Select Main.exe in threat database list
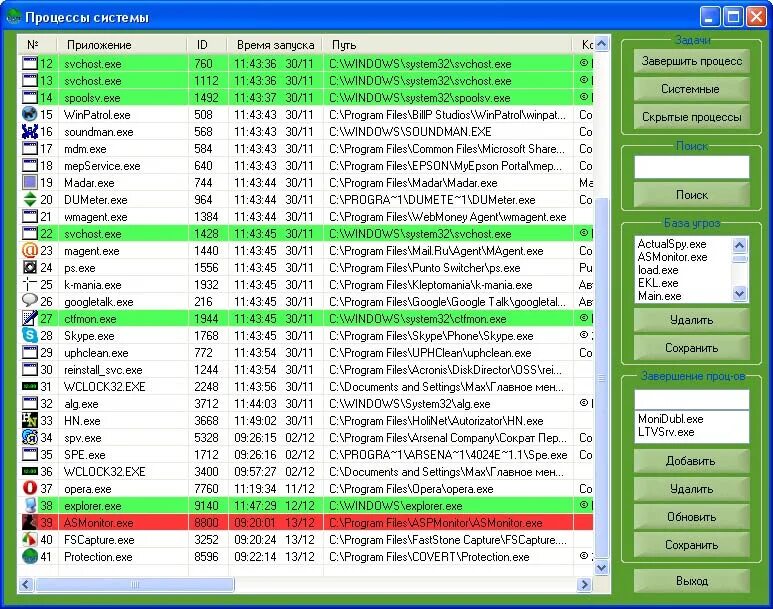 (660, 296)
